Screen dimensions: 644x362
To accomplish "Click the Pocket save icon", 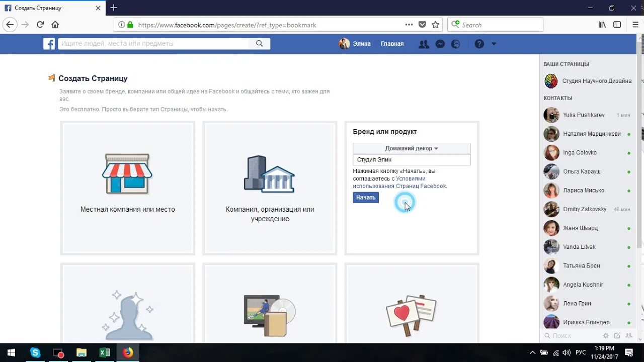I will [422, 25].
